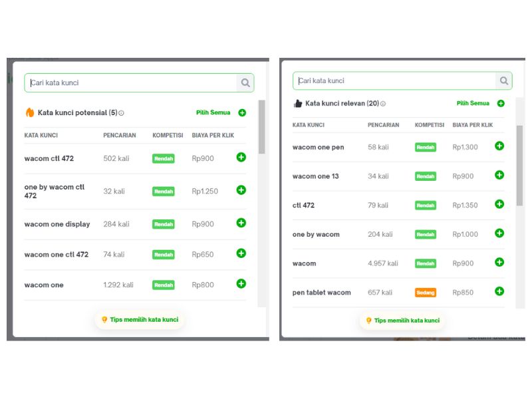Click the search magnifier icon in right panel

pyautogui.click(x=505, y=79)
